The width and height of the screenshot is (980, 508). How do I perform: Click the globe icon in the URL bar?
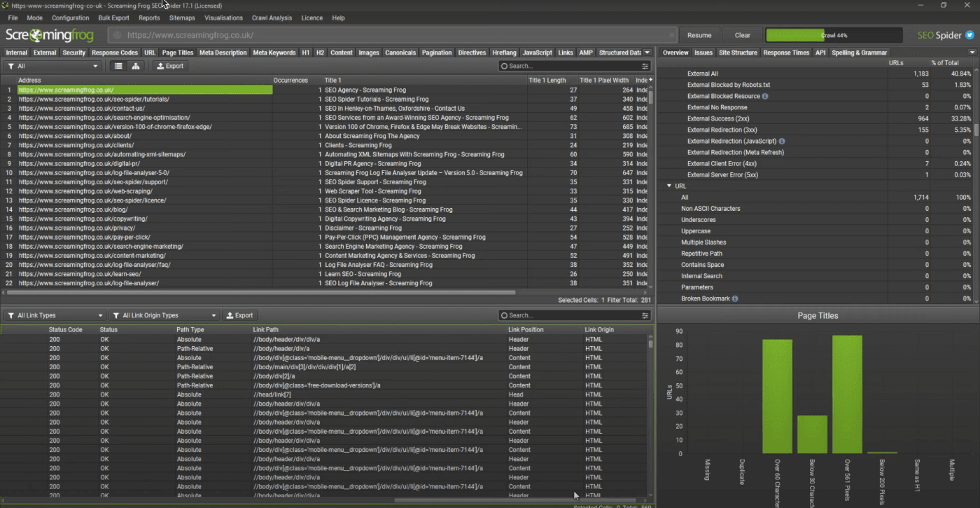coord(118,35)
